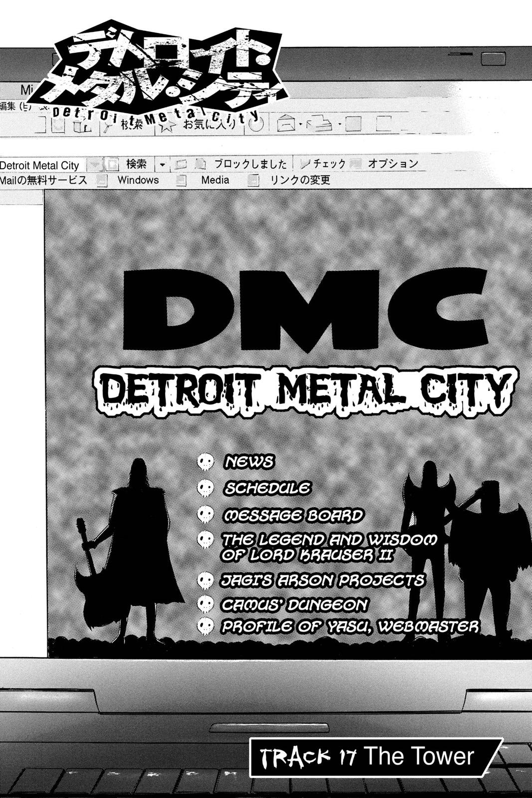Click the Detroit Metal City search input field
The height and width of the screenshot is (798, 532).
click(43, 165)
